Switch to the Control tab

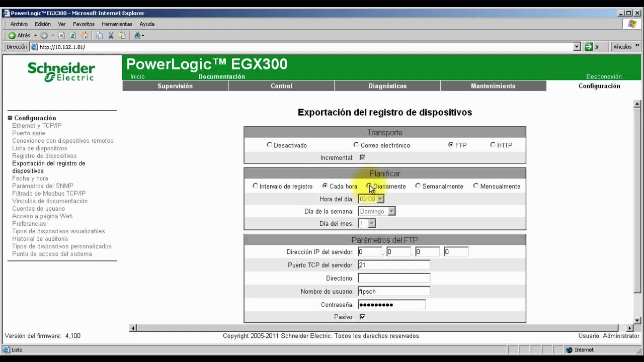281,86
